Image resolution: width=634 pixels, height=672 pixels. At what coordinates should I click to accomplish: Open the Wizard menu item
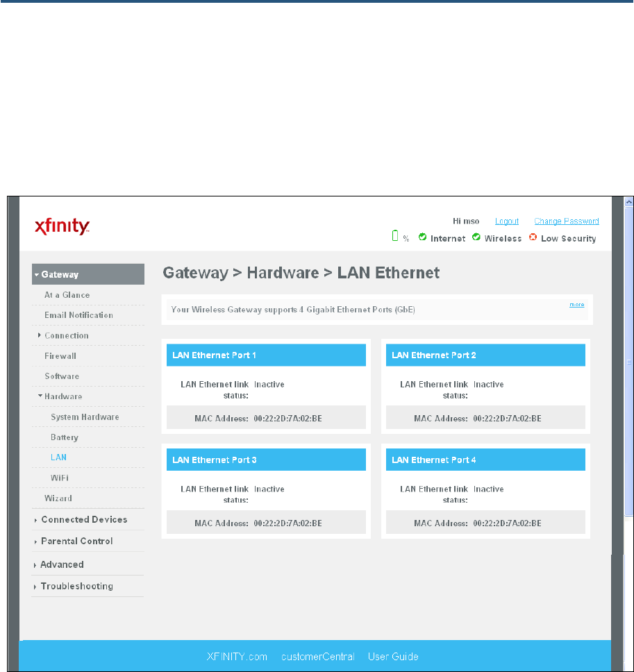pos(58,498)
